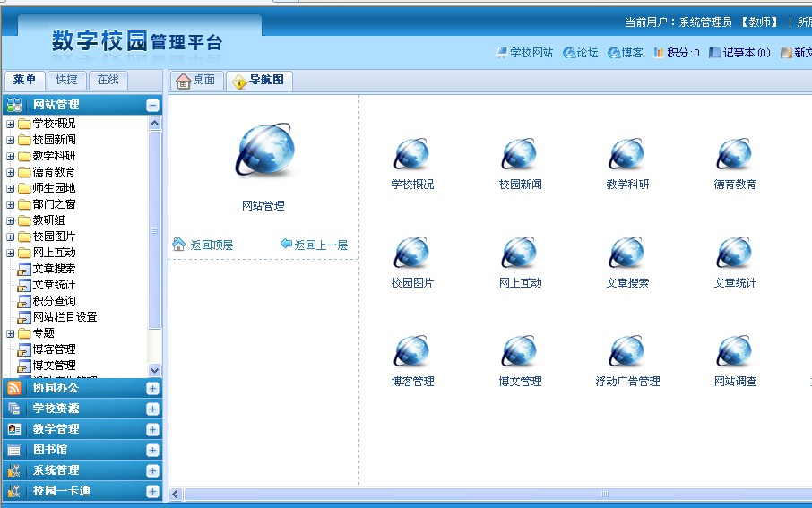Expand the 专题 tree node

[11, 333]
